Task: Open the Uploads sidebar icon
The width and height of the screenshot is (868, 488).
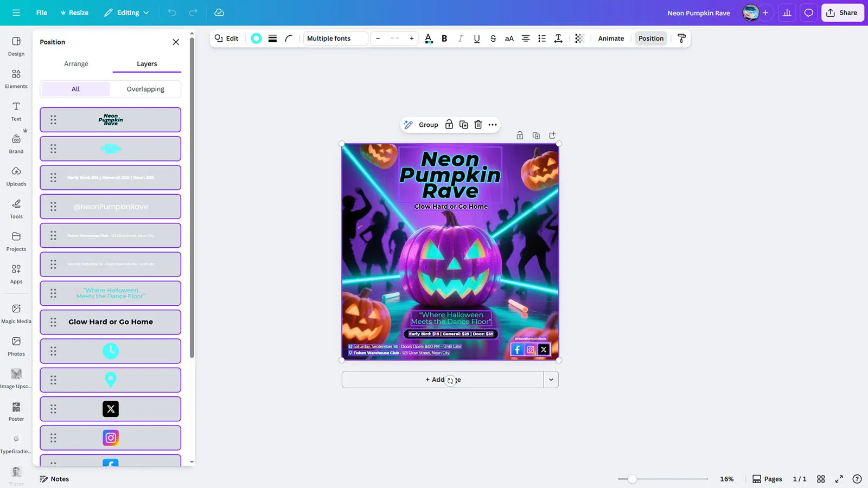Action: [16, 176]
